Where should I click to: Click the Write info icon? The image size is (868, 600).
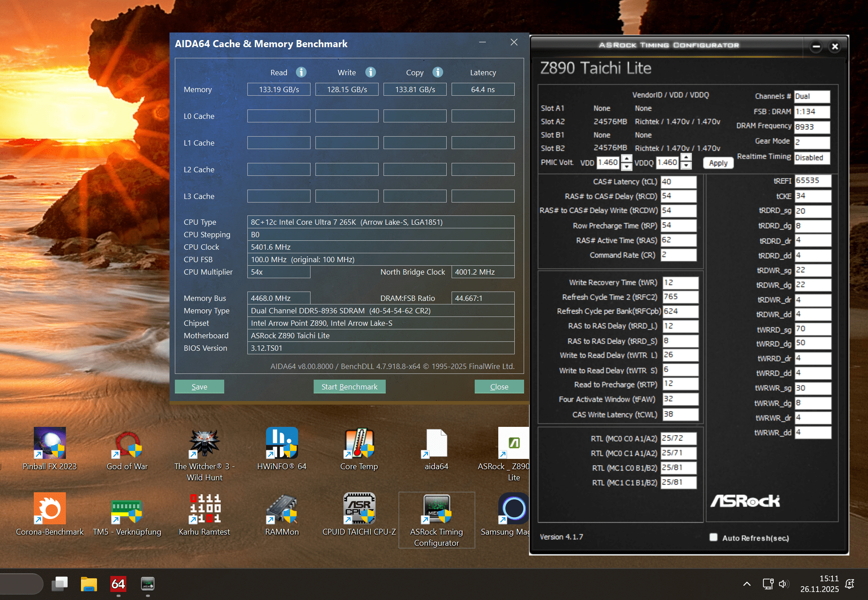pos(371,72)
